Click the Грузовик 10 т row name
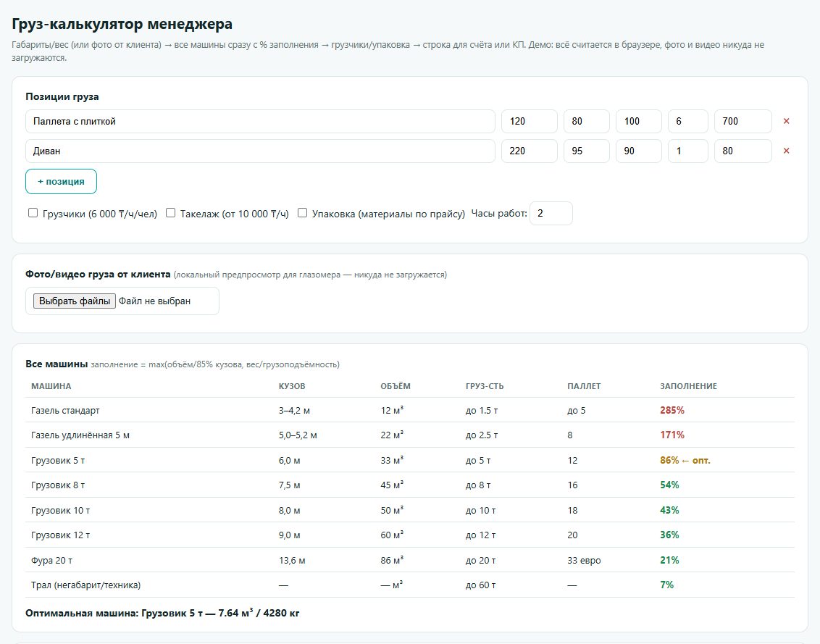Image resolution: width=820 pixels, height=644 pixels. tap(61, 511)
